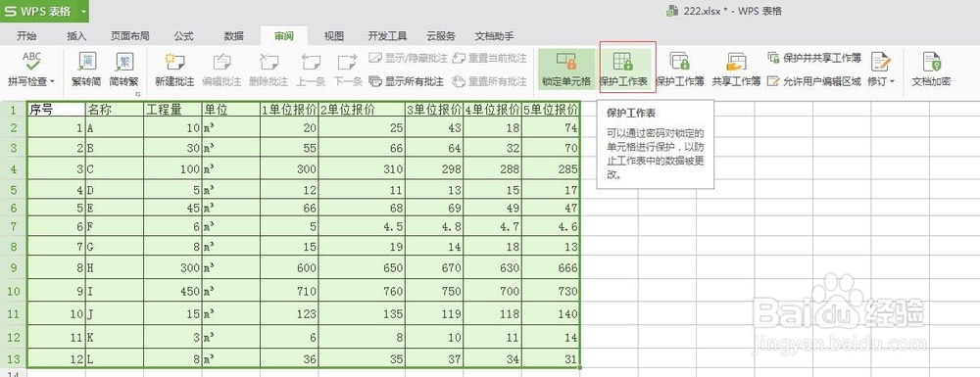The image size is (980, 377).
Task: Reset all comments (重置所有批注)
Action: coord(489,81)
